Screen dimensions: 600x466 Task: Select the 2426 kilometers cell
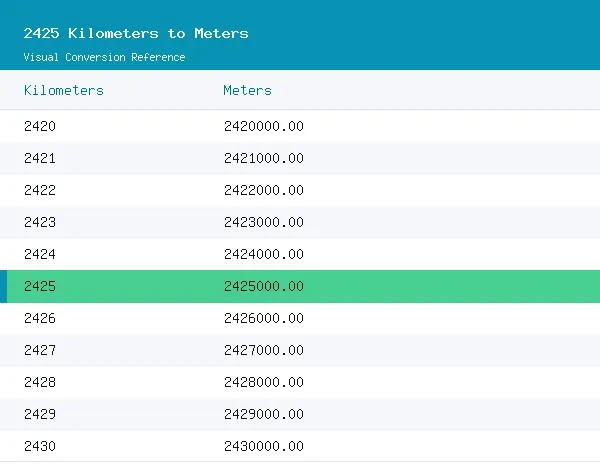(x=40, y=318)
